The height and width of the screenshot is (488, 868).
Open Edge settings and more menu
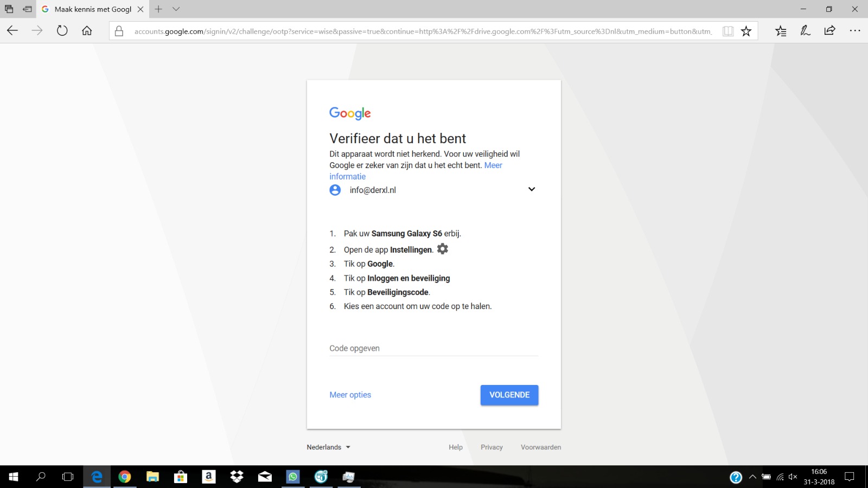[855, 31]
